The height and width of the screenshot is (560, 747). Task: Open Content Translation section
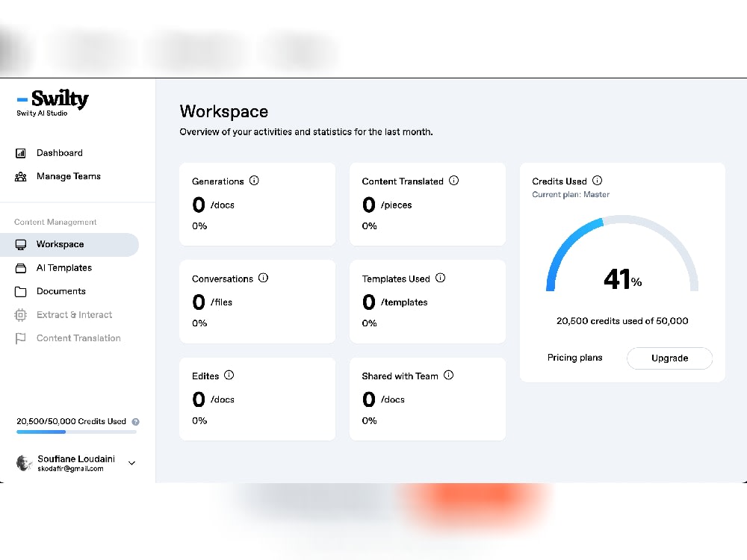(78, 338)
